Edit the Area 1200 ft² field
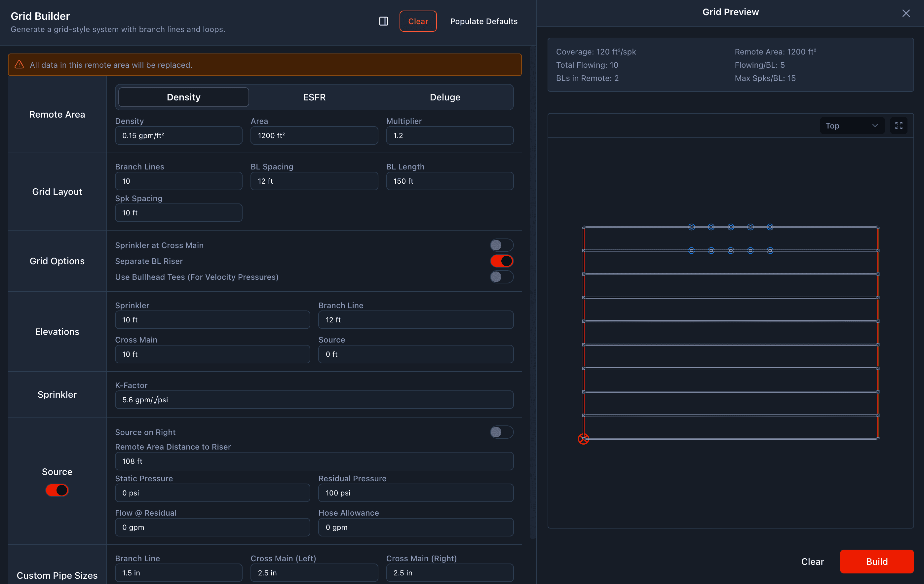This screenshot has height=584, width=924. pyautogui.click(x=314, y=136)
